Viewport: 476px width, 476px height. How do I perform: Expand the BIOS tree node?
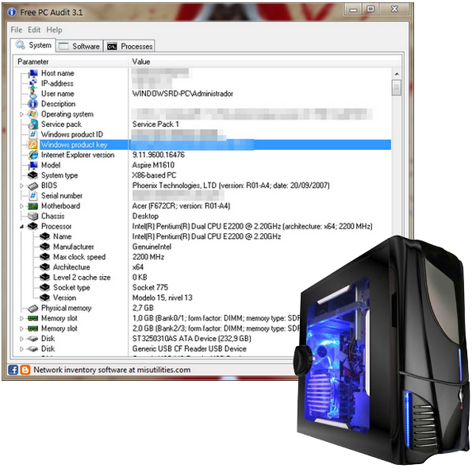coord(21,186)
